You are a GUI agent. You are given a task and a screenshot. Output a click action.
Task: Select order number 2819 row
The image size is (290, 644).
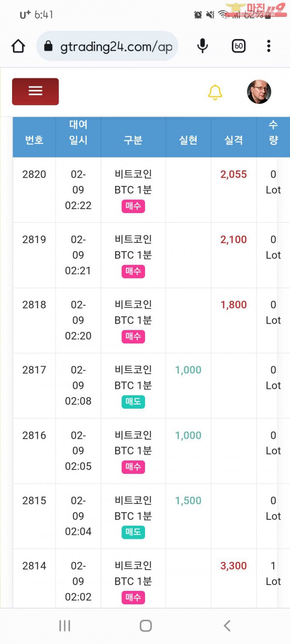34,240
